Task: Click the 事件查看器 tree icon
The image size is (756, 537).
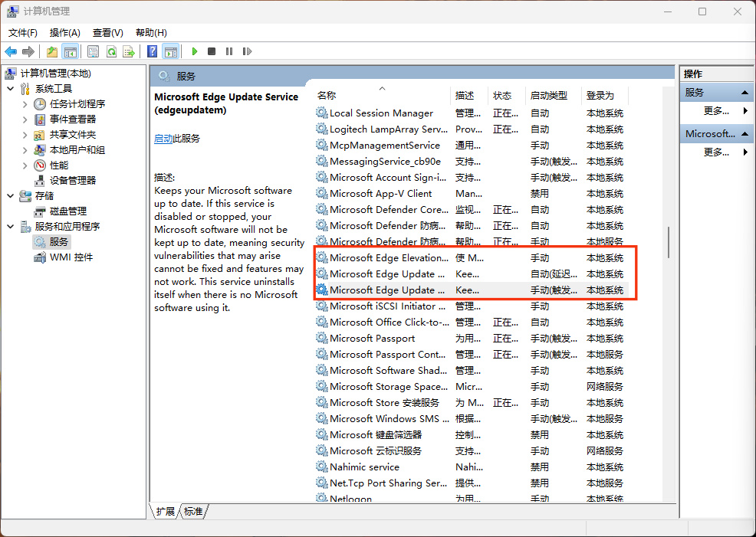Action: tap(40, 120)
